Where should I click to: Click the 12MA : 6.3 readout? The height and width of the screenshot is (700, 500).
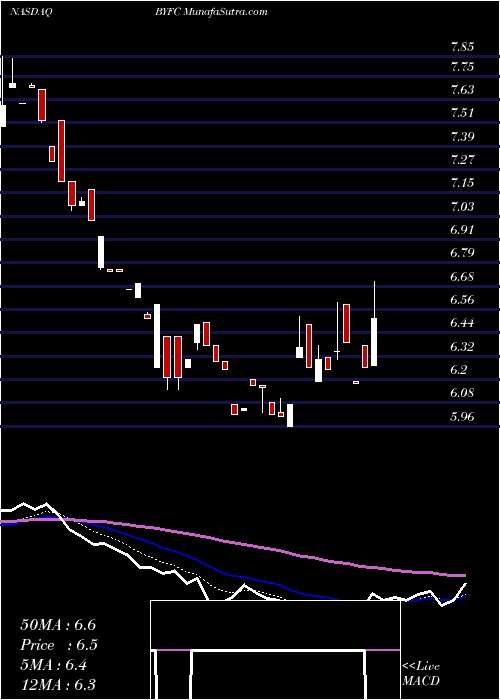[58, 685]
